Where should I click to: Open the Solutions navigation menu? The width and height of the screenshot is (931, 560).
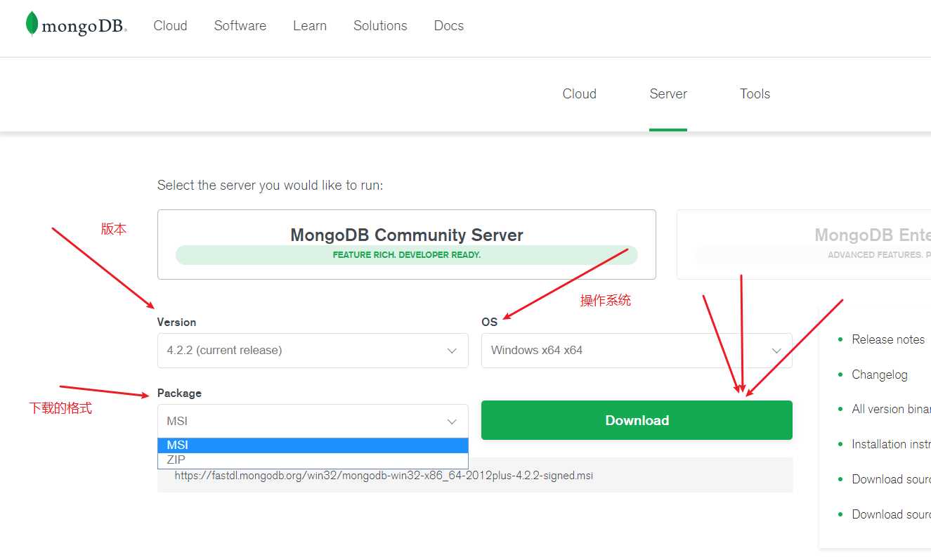[x=380, y=26]
